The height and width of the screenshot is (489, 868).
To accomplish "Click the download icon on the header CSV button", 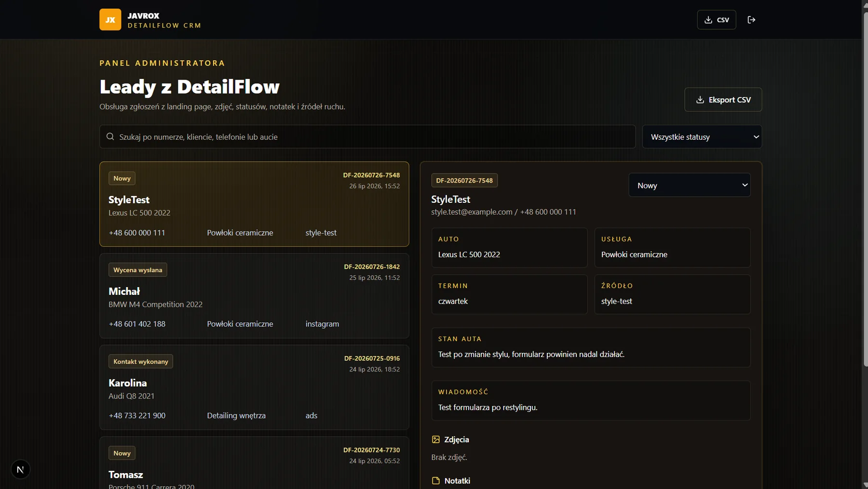I will 708,20.
